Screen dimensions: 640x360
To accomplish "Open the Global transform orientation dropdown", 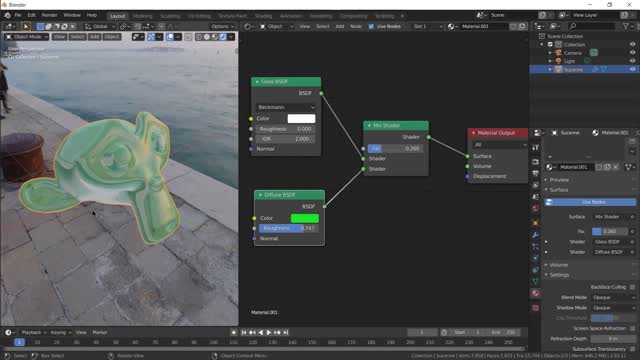I will tap(100, 27).
